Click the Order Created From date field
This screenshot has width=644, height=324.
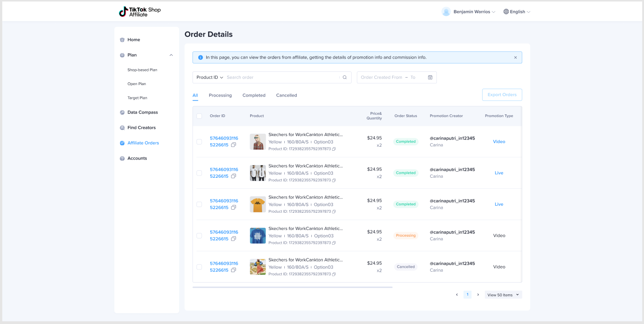(x=381, y=78)
